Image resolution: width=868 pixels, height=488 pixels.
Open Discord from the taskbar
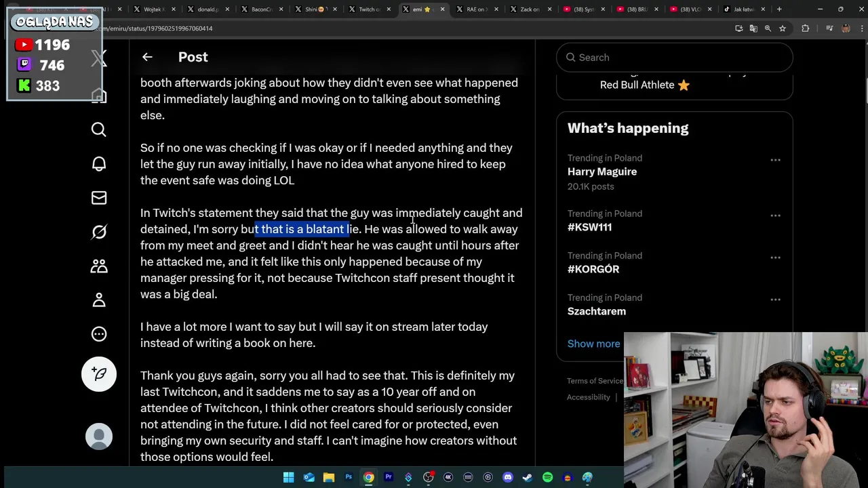pyautogui.click(x=508, y=477)
